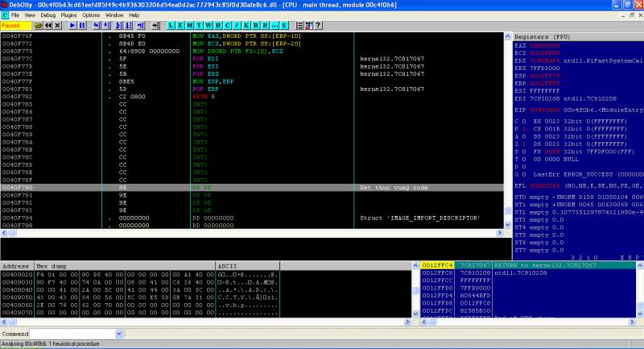The image size is (644, 349).
Task: Click dump pane horizontal scroll right arrow
Action: coord(407,322)
